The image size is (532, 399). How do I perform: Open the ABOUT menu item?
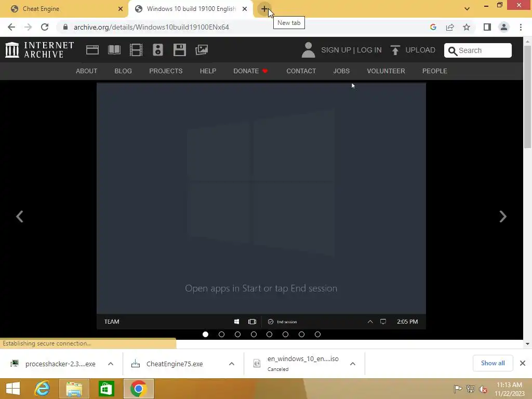87,71
